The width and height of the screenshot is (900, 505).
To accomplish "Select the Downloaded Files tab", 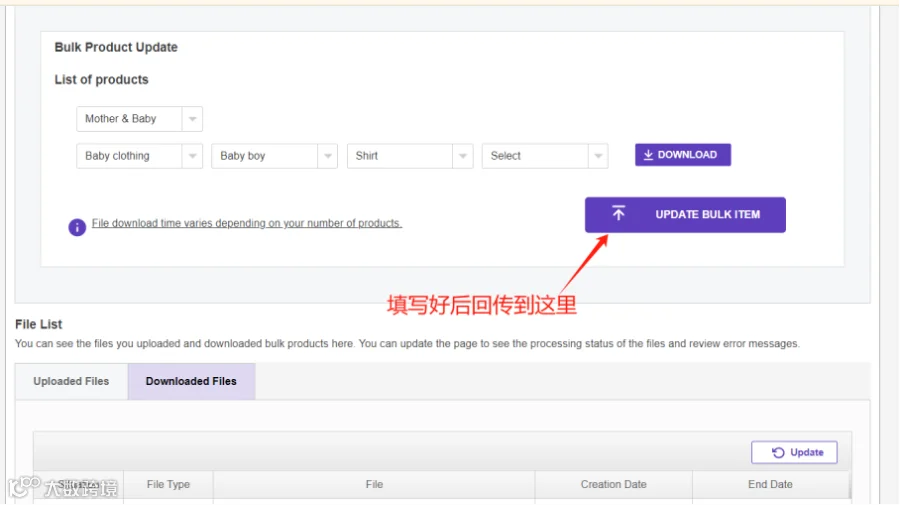I will 191,381.
